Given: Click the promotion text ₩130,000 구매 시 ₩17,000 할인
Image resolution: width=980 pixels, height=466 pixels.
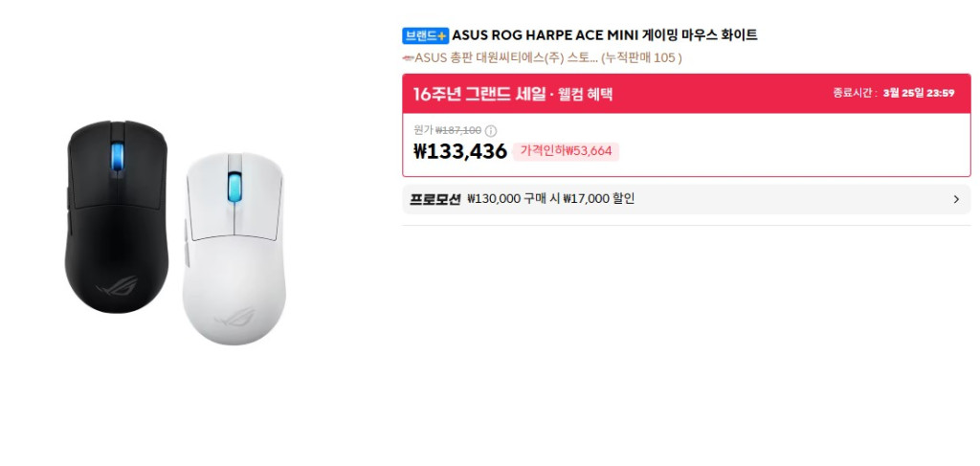Looking at the screenshot, I should click(550, 199).
